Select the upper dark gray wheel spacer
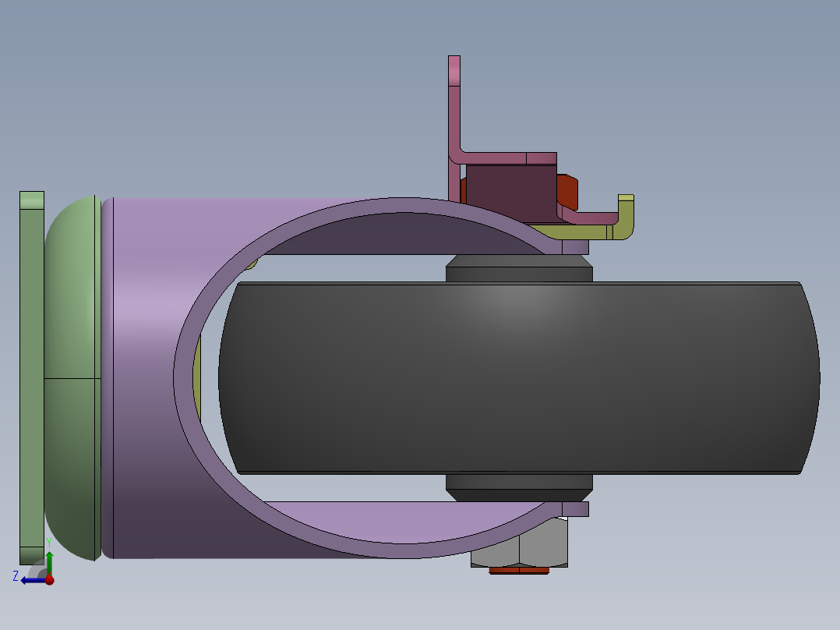Image resolution: width=840 pixels, height=630 pixels. coord(519,269)
